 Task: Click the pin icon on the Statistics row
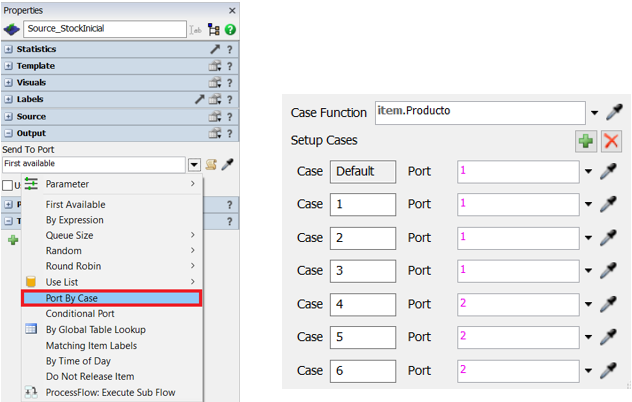click(213, 49)
